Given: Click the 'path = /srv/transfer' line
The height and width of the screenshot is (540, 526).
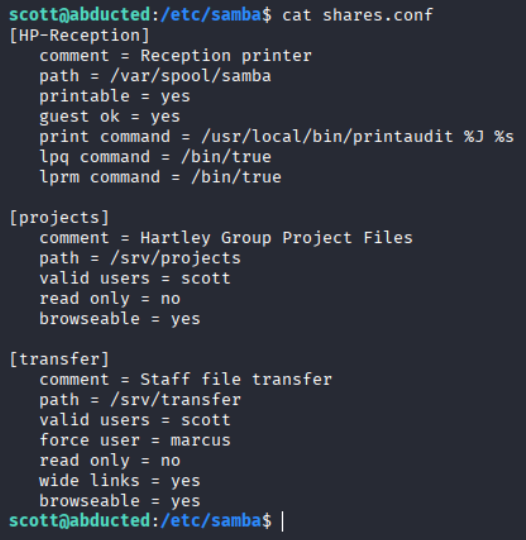Looking at the screenshot, I should click(140, 400).
